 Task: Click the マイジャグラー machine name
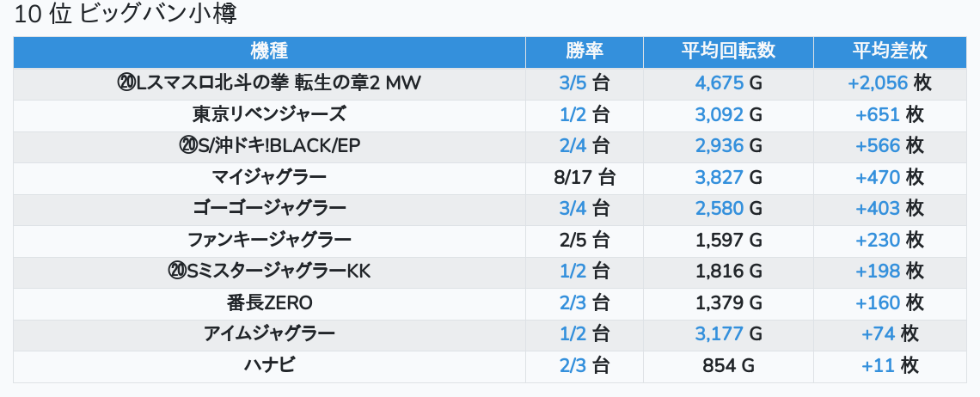pos(269,177)
